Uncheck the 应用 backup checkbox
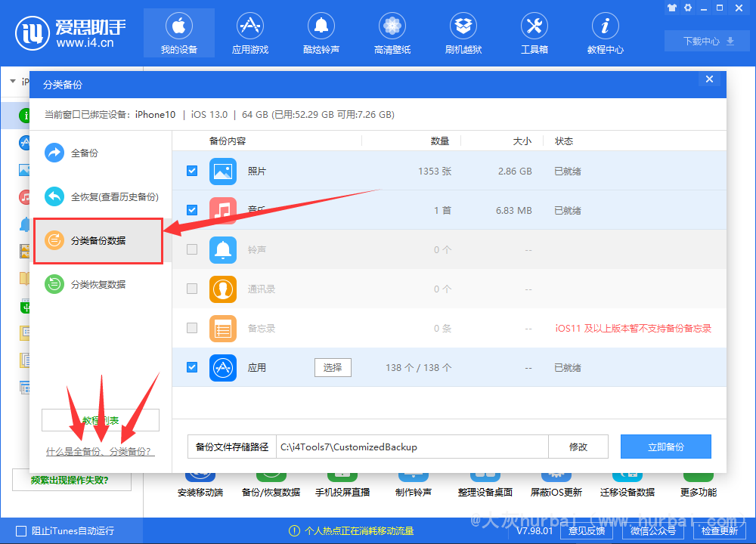Viewport: 756px width, 544px height. click(x=192, y=367)
